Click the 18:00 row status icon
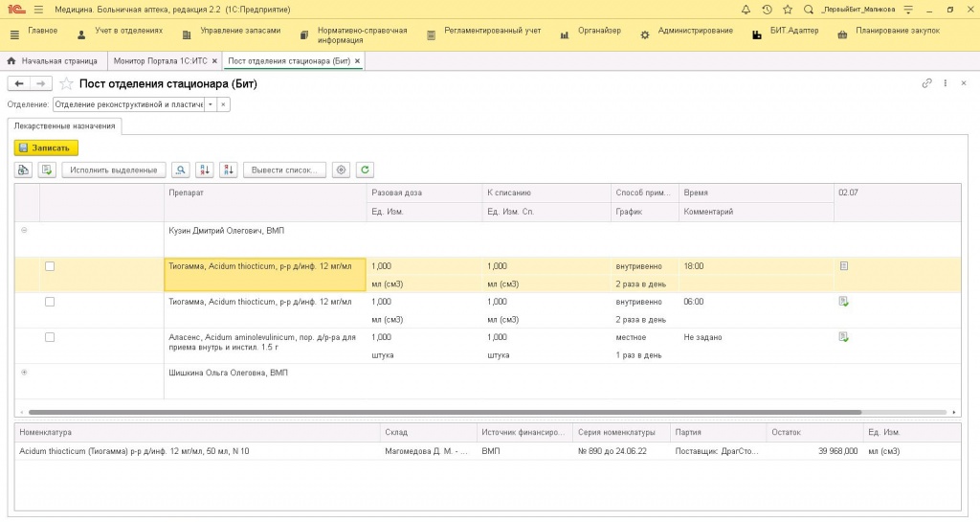 844,266
